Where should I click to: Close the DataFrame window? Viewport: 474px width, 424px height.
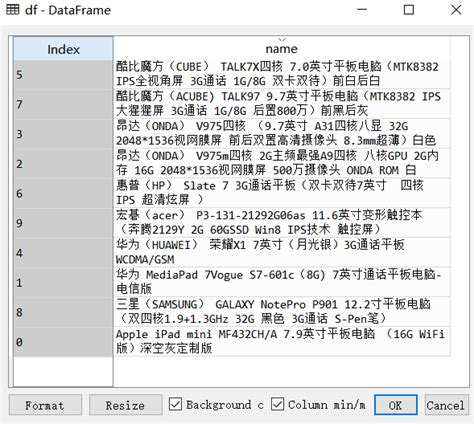[x=456, y=10]
